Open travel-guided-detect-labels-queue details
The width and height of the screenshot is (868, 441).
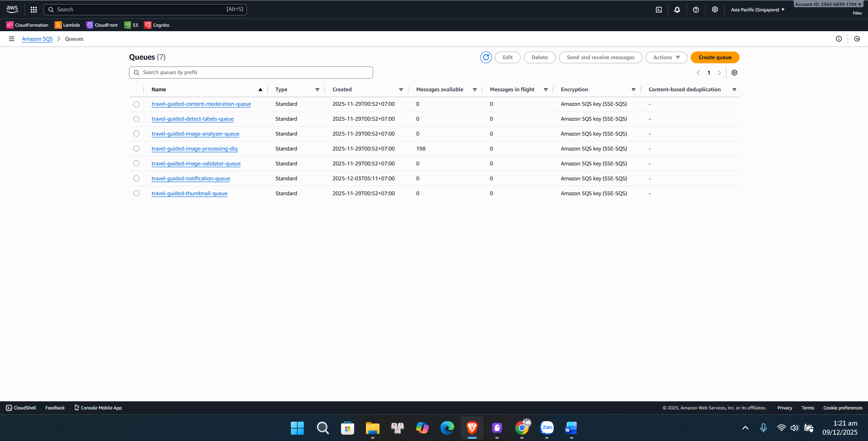point(192,119)
